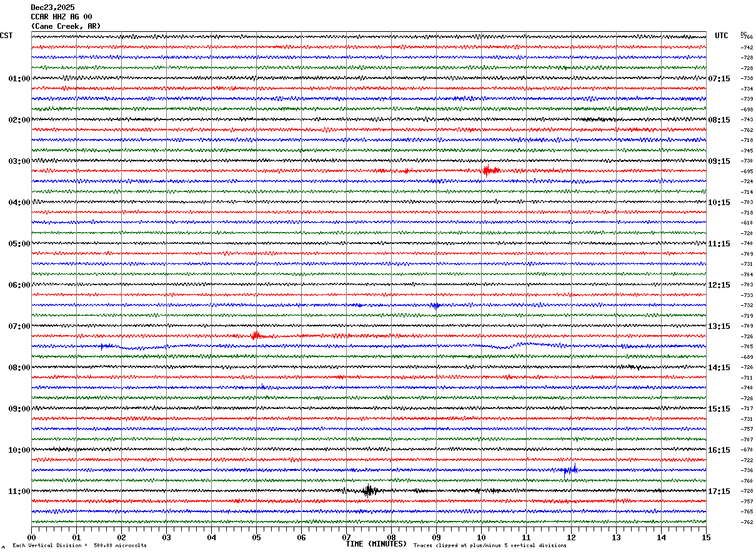Click minute axis tick label 09
The height and width of the screenshot is (554, 756).
coord(436,537)
